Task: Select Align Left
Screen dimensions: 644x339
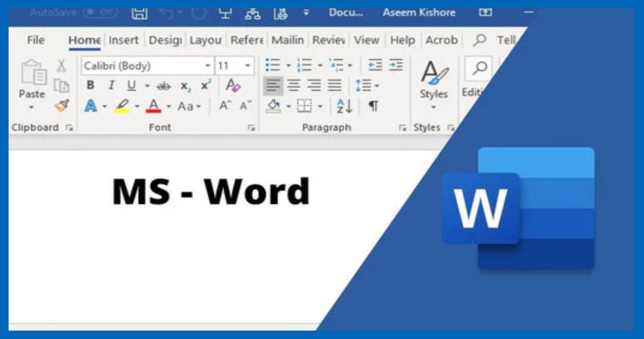Action: tap(273, 86)
